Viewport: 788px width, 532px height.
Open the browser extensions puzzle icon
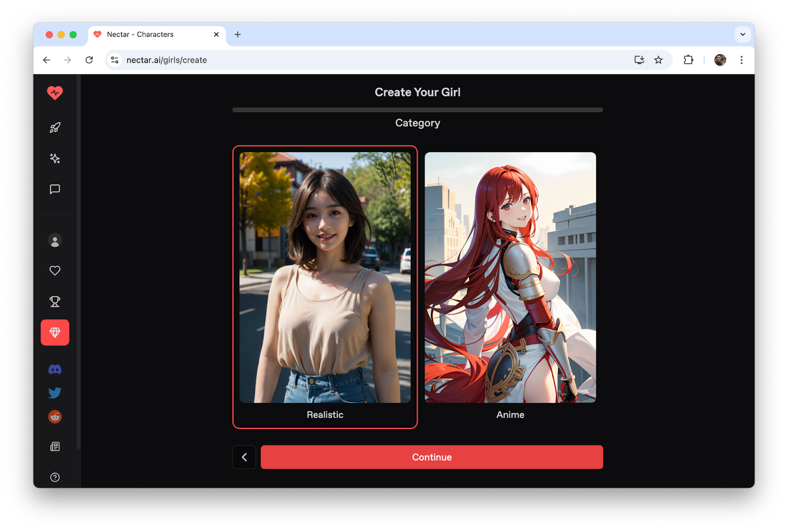click(689, 60)
